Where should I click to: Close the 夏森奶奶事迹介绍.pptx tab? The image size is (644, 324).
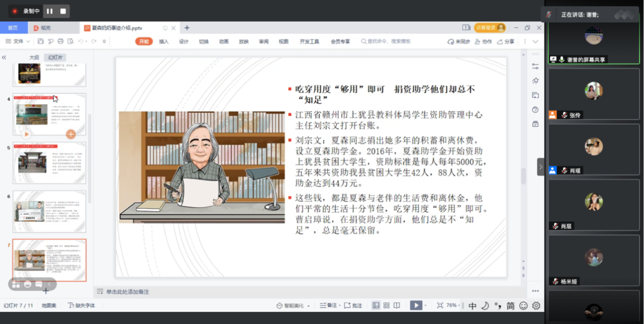(173, 28)
